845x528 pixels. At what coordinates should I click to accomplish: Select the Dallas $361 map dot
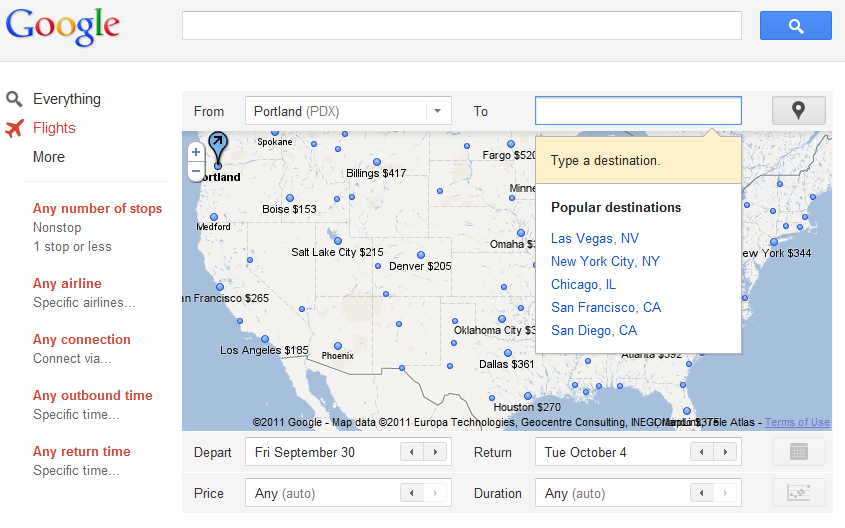pos(508,353)
